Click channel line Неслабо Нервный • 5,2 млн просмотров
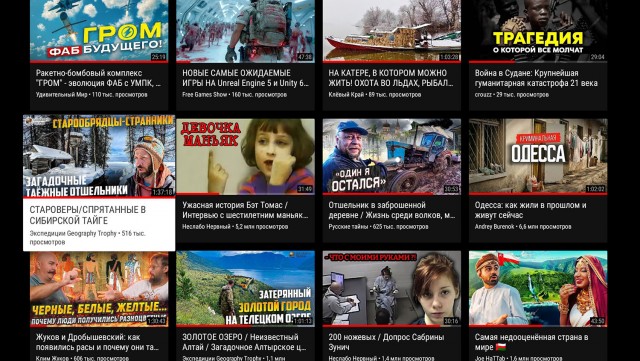Image resolution: width=640 pixels, height=361 pixels. coord(235,227)
